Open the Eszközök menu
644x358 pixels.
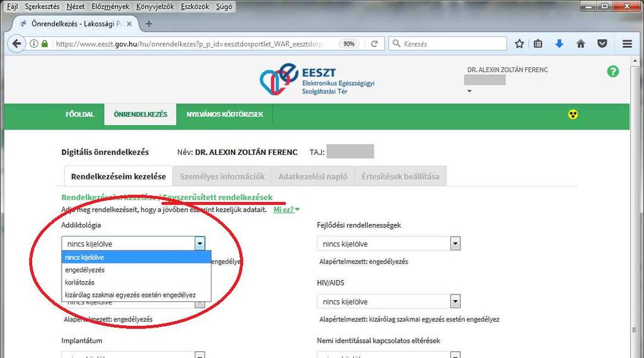click(x=195, y=6)
